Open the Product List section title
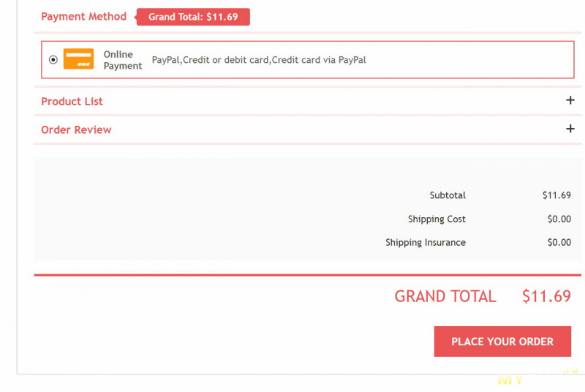 point(72,101)
